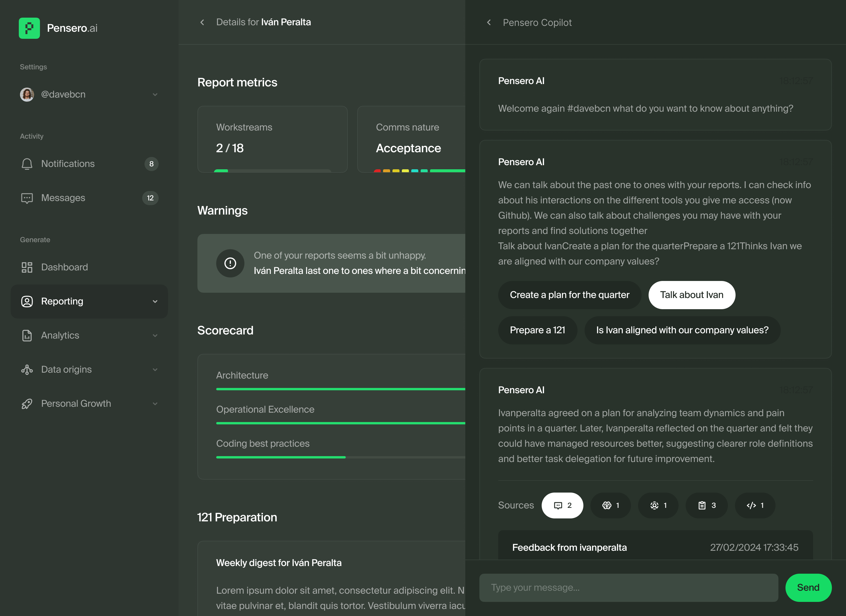Image resolution: width=846 pixels, height=616 pixels.
Task: Select the chat messages source filter
Action: coord(562,505)
